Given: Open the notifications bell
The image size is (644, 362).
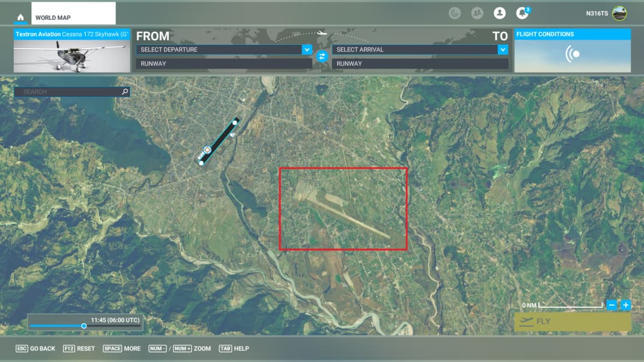Looking at the screenshot, I should point(522,13).
